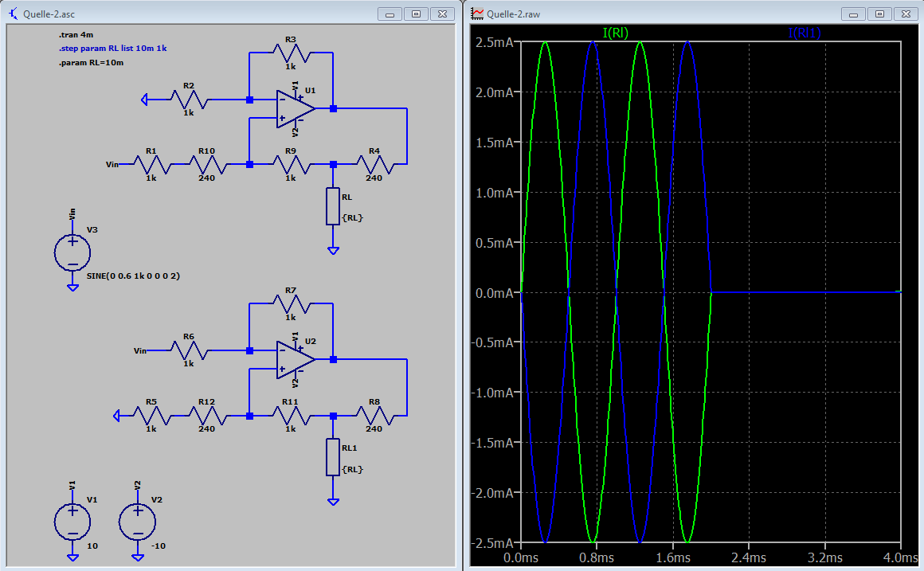
Task: Minimize the Quelle-2.raw window
Action: pos(853,14)
